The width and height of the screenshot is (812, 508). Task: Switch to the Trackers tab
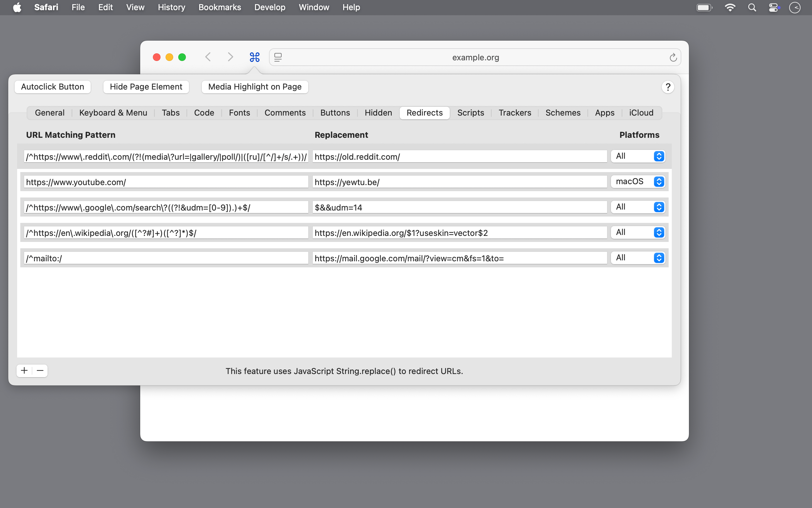click(515, 113)
